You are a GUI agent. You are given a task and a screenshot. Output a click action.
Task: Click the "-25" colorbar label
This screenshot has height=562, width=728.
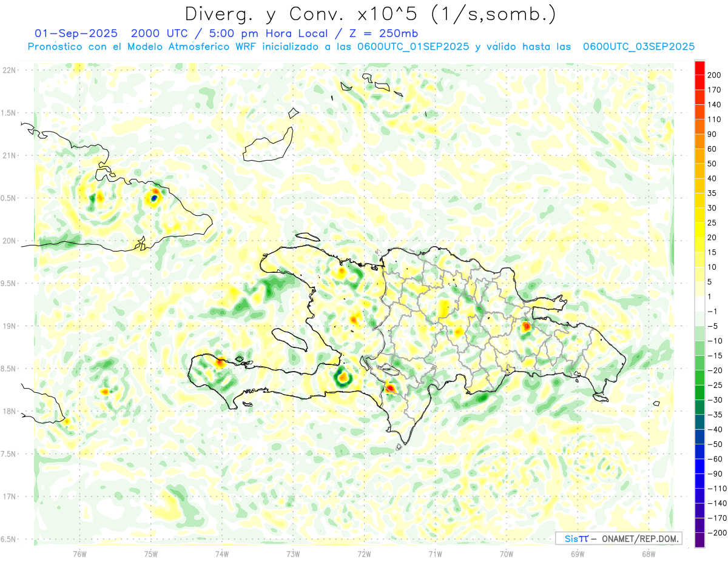click(716, 385)
